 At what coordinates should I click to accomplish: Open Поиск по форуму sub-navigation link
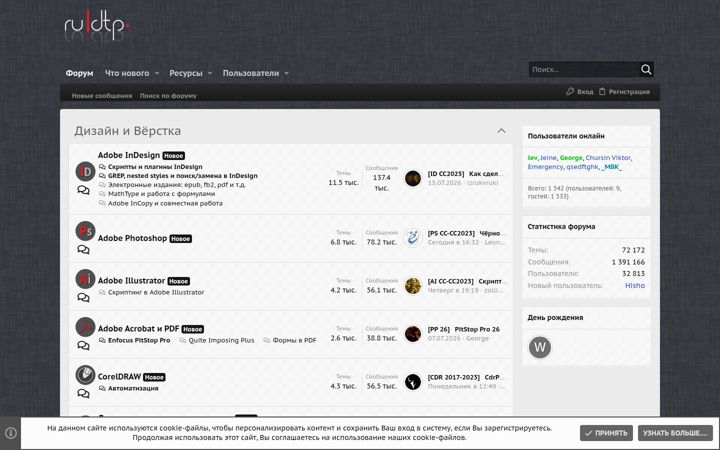click(x=168, y=96)
